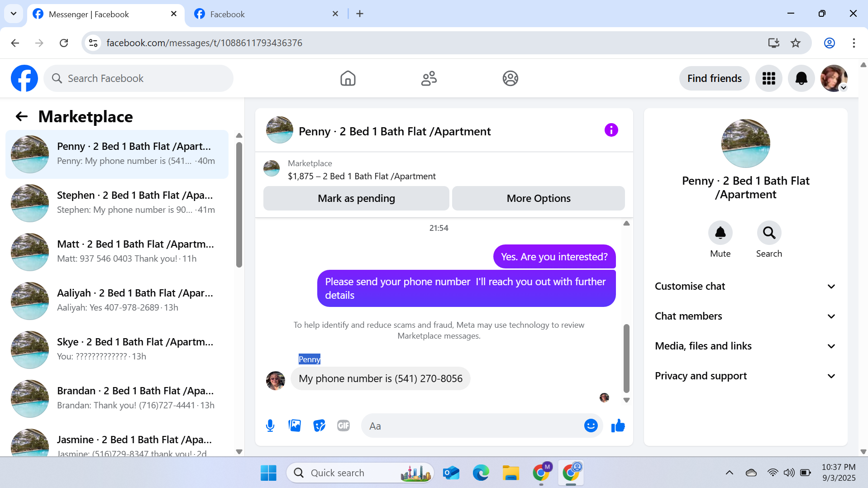
Task: Click the Search Facebook field
Action: (x=138, y=78)
